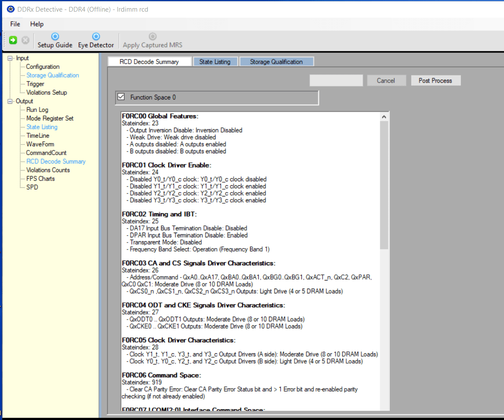504x420 pixels.
Task: Open Violations Setup in Input tree
Action: tap(47, 93)
